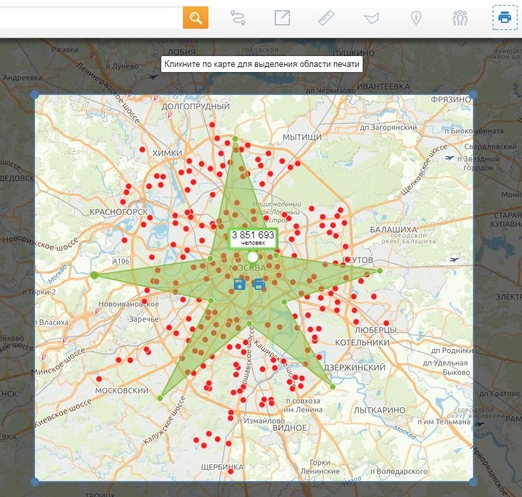This screenshot has height=497, width=522.
Task: Click the A106 road sign label
Action: 121,261
